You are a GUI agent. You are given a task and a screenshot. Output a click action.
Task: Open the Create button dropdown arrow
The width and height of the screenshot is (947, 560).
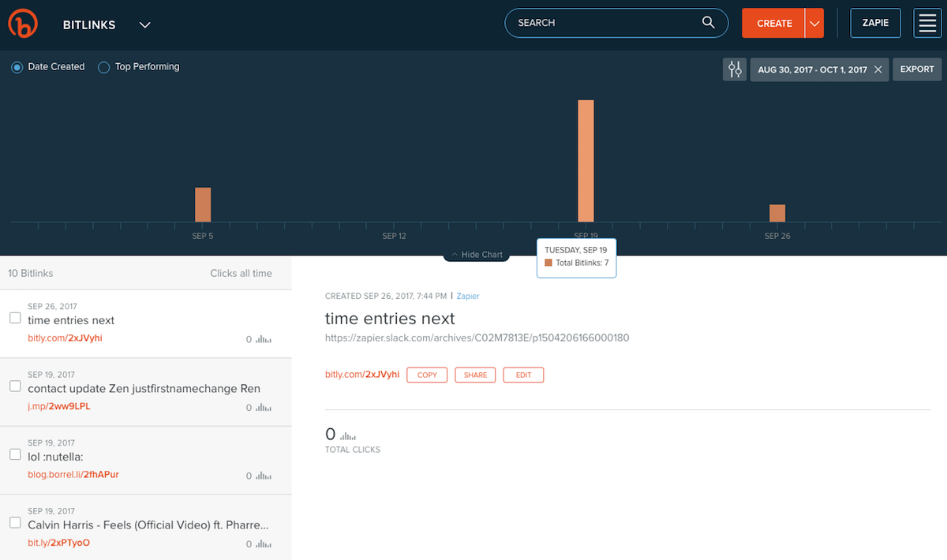coord(814,23)
